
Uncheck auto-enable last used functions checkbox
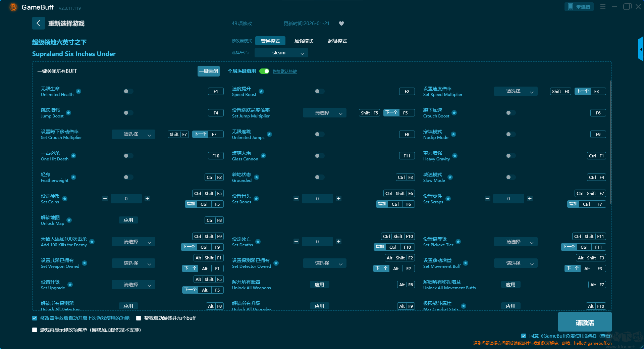coord(35,318)
